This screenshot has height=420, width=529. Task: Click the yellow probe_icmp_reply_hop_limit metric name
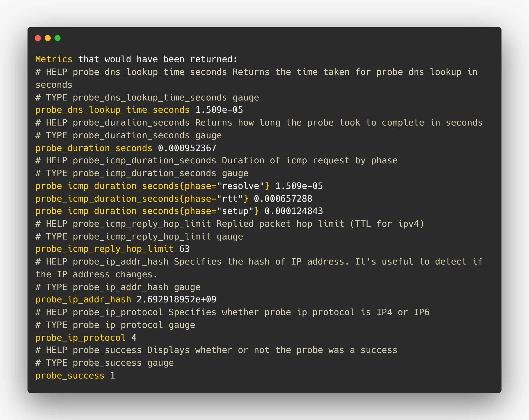[x=105, y=249]
